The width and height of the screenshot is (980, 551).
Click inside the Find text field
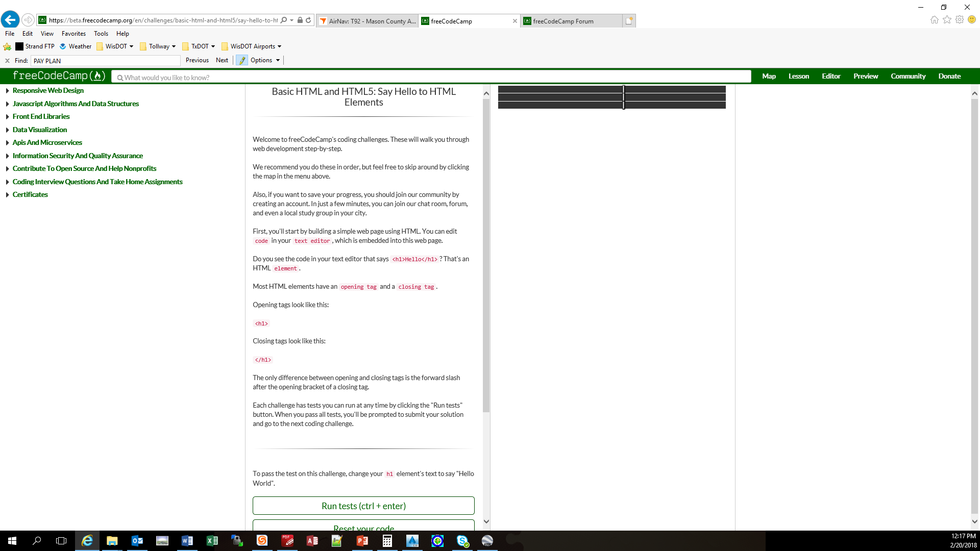pyautogui.click(x=105, y=60)
